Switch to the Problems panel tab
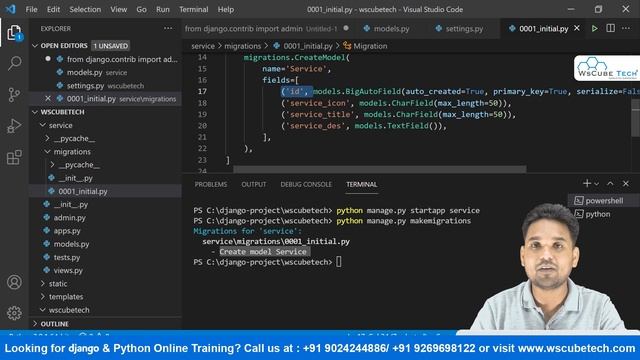 211,184
